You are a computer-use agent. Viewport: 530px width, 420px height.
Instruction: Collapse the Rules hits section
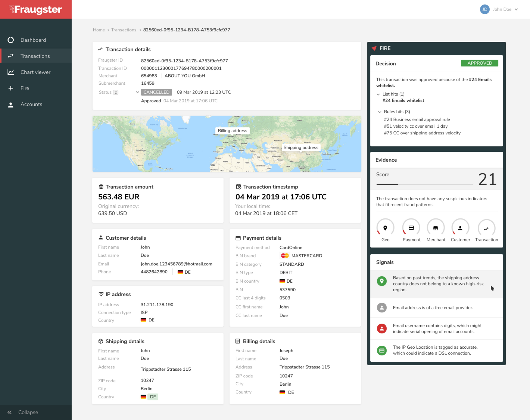380,112
